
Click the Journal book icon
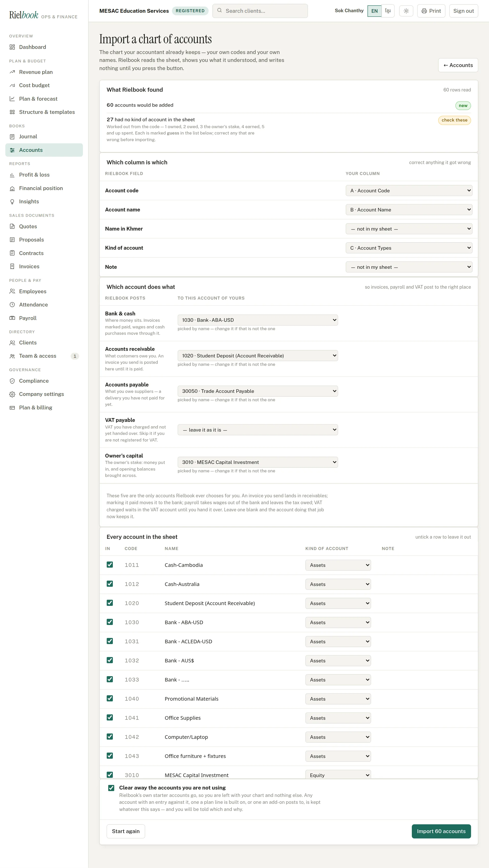(12, 137)
